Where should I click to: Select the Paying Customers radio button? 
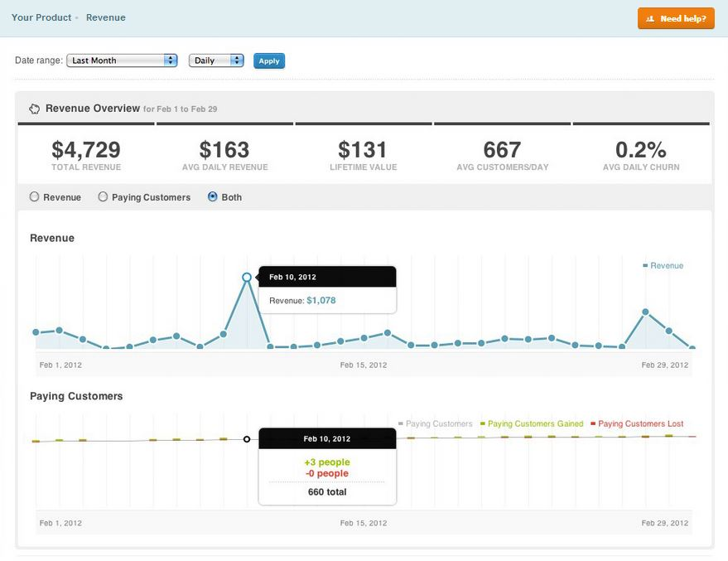(x=102, y=197)
